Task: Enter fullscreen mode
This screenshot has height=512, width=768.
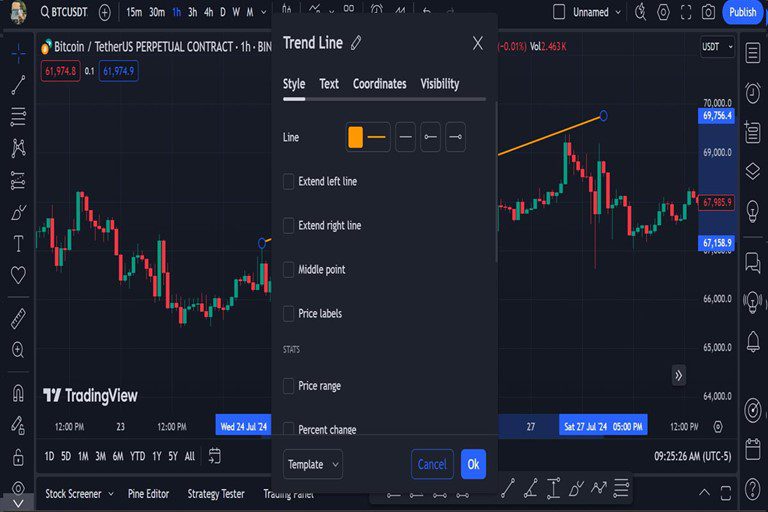Action: 686,12
